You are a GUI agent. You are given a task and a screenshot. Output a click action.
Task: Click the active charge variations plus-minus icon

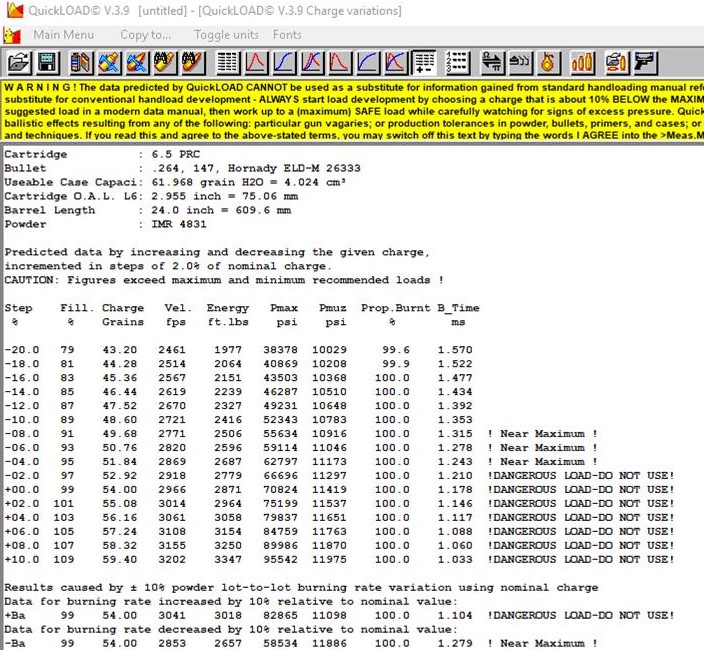click(x=423, y=62)
